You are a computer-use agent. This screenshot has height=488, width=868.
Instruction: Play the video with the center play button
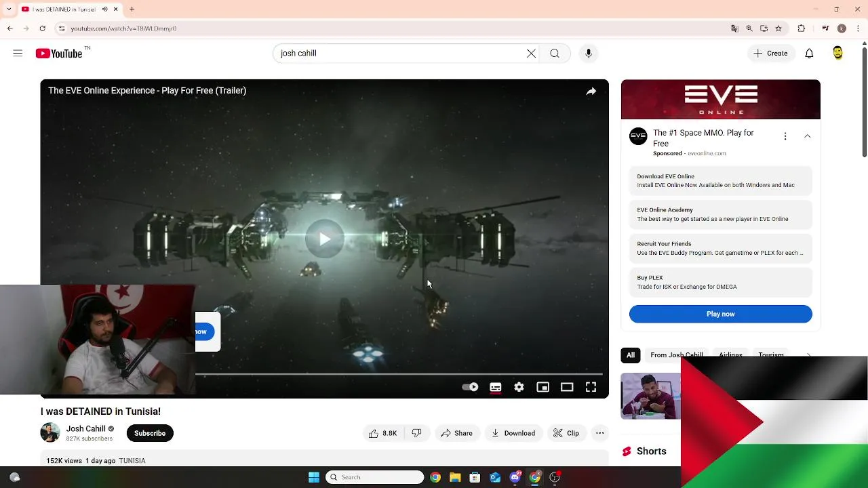(324, 239)
